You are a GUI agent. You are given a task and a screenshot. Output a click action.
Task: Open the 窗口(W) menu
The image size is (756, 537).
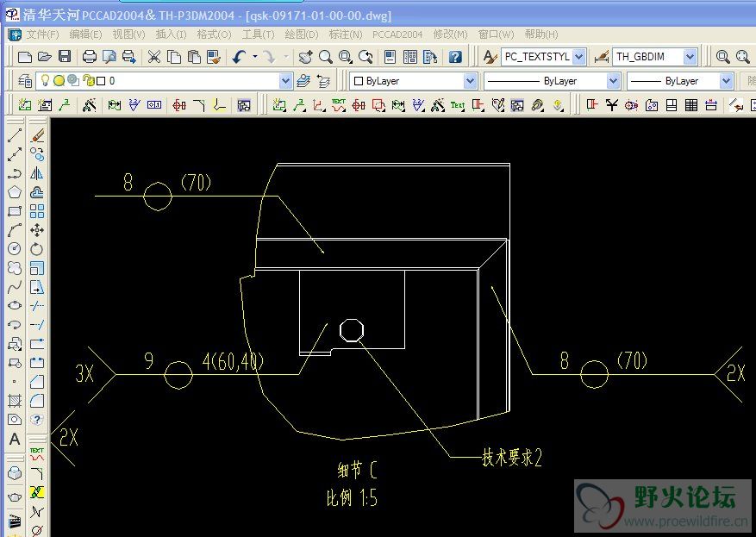pos(497,34)
